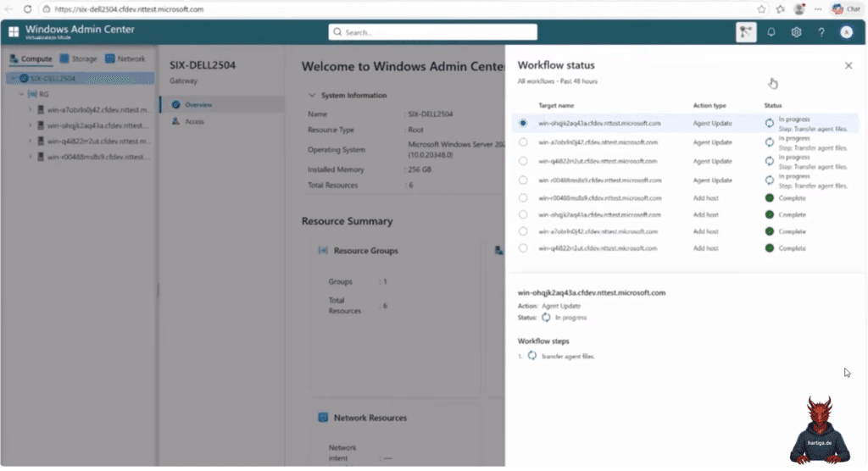This screenshot has height=471, width=868.
Task: Select radio for win-q4i822rr2ut Agent Update
Action: [x=523, y=161]
